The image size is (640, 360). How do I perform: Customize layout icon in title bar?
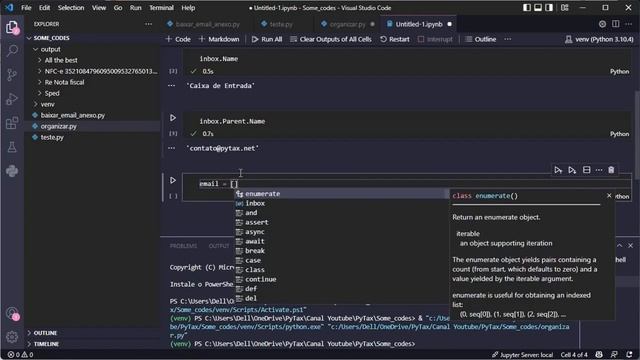[565, 8]
